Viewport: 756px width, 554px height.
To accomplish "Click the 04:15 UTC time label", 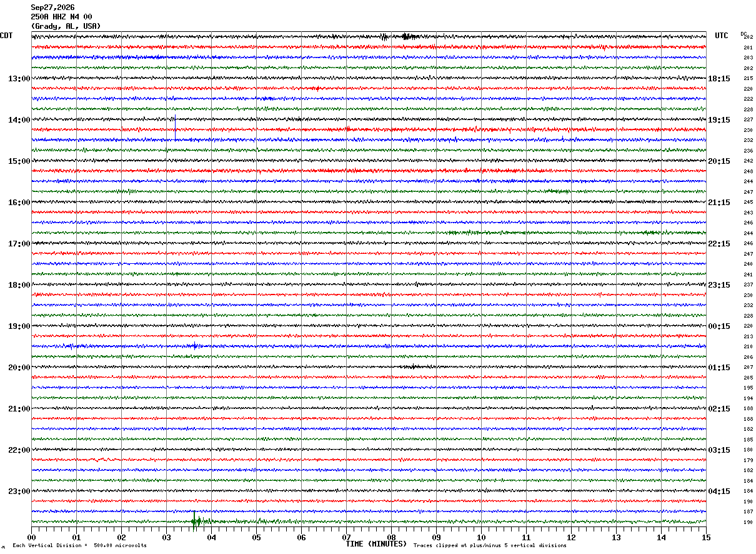I will point(719,491).
